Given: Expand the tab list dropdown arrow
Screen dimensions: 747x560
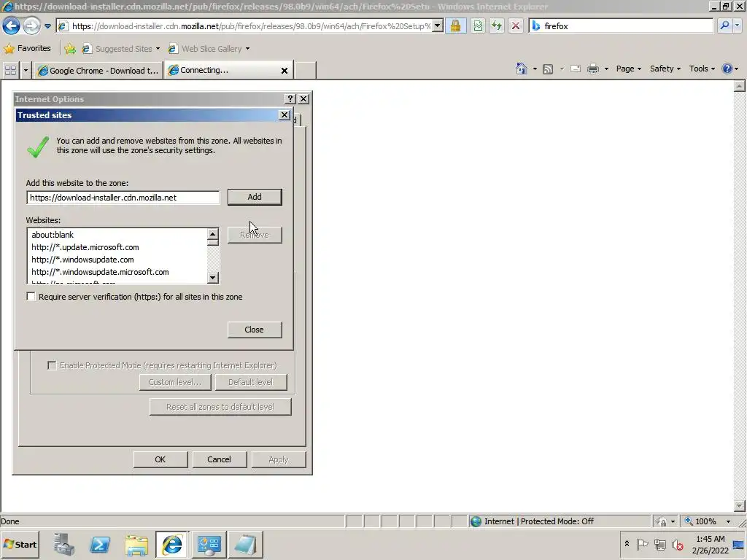Looking at the screenshot, I should coord(26,71).
